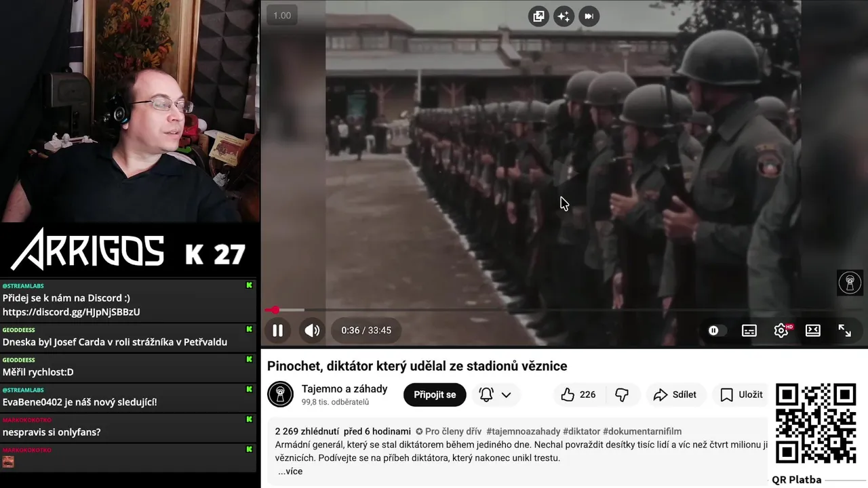Switch to theater mode
The image size is (868, 488).
(x=812, y=330)
